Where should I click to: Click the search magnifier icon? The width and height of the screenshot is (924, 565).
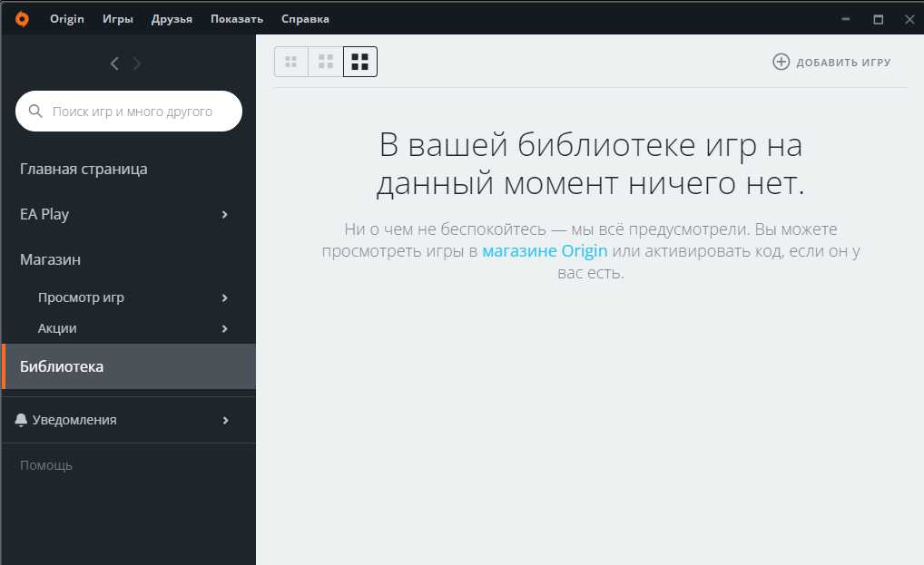(x=35, y=112)
